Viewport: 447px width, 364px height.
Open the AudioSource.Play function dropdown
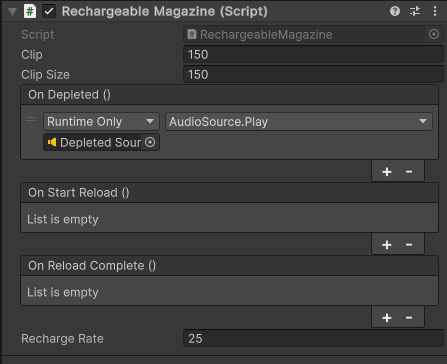point(299,121)
